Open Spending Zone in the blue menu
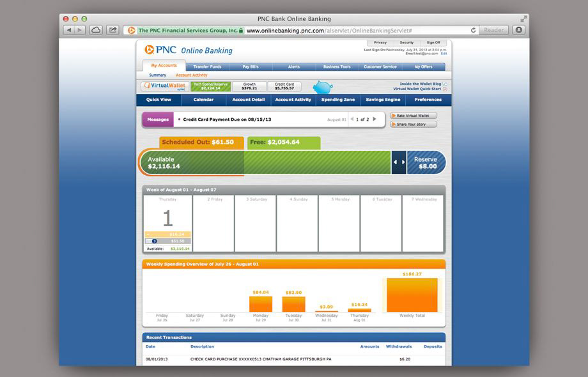 [x=338, y=100]
